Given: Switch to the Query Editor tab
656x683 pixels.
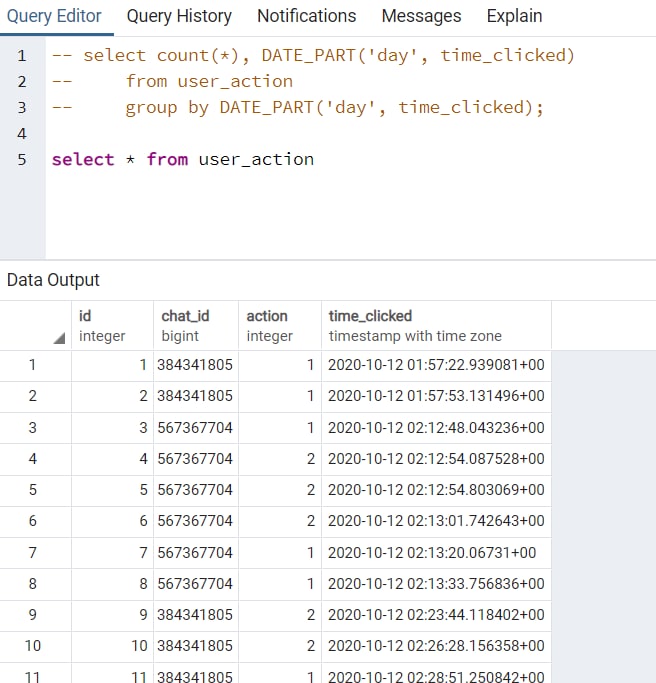Looking at the screenshot, I should point(54,17).
